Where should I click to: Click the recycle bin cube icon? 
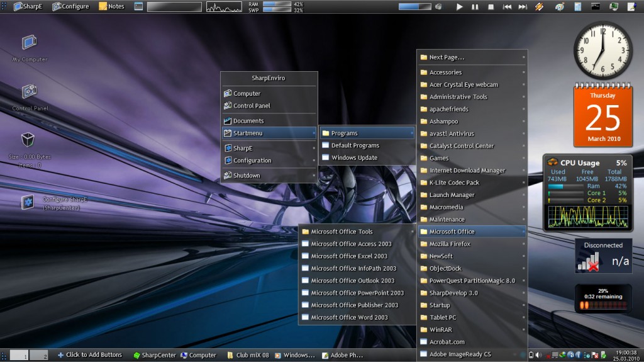point(28,139)
